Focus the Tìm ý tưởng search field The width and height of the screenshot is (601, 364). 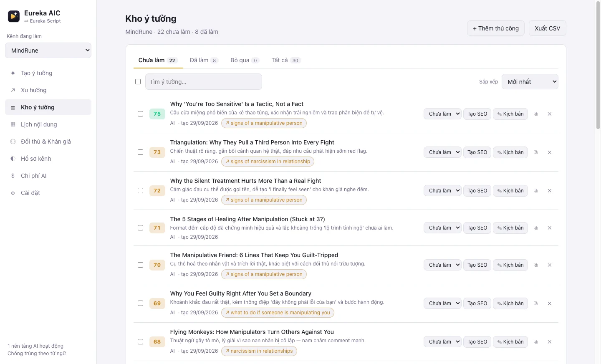point(204,82)
